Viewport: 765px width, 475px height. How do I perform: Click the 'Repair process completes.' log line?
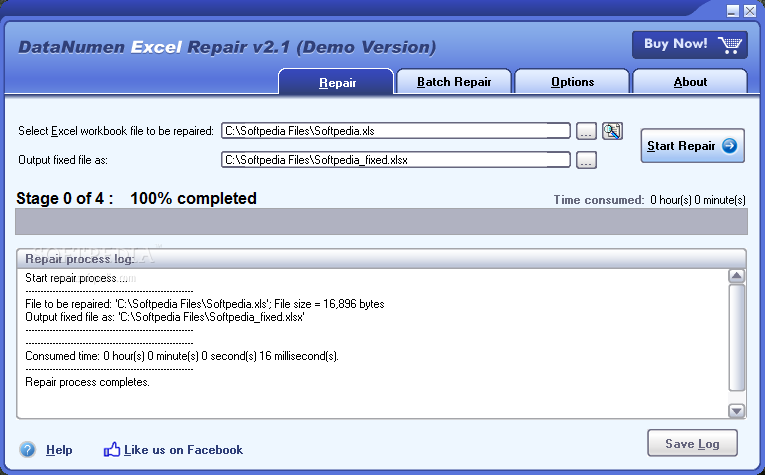(87, 382)
